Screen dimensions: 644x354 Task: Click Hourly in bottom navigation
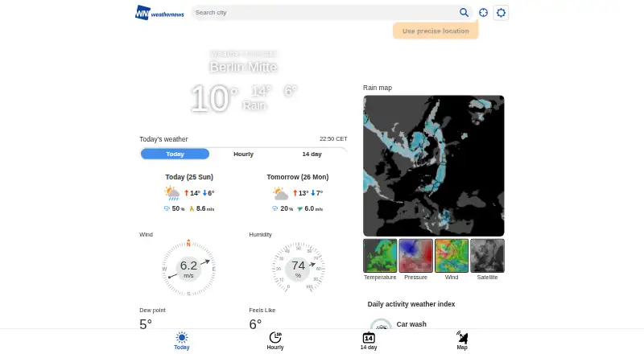coord(275,341)
